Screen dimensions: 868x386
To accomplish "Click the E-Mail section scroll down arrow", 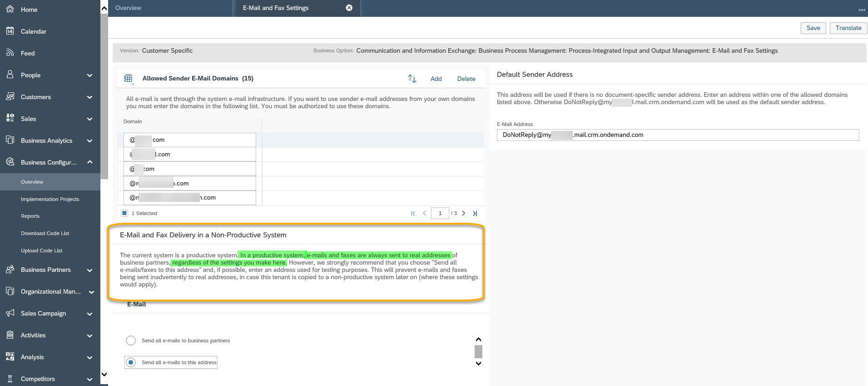I will click(478, 363).
